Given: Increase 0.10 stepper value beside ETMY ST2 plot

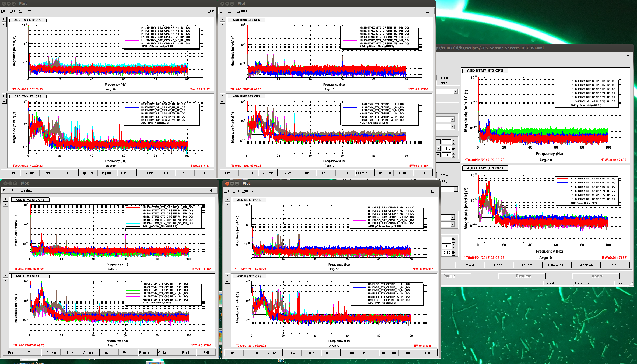Looking at the screenshot, I should pos(453,154).
